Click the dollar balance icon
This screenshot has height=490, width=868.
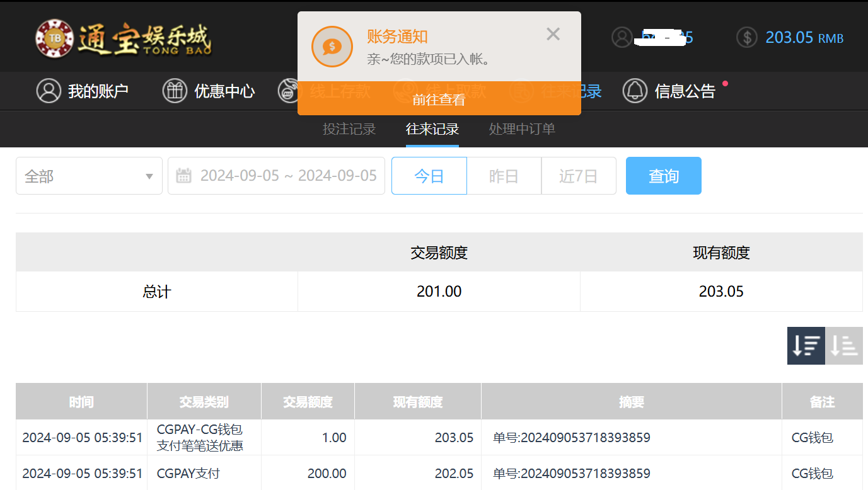point(746,37)
